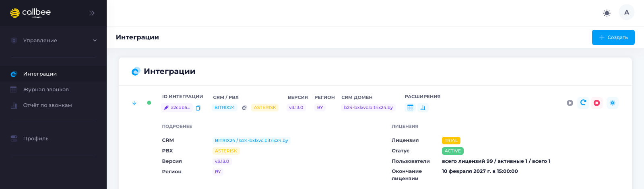Click the Интеграции card header icon
Image resolution: width=644 pixels, height=189 pixels.
pyautogui.click(x=136, y=72)
